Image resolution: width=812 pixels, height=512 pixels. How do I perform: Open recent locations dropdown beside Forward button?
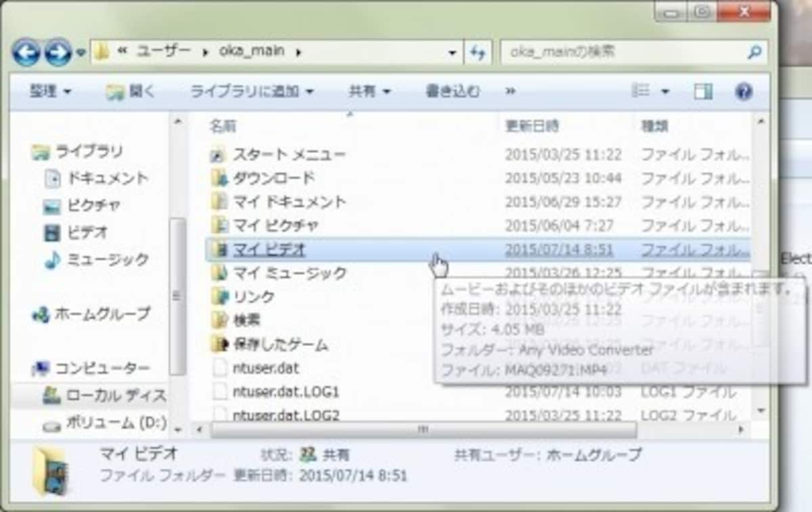point(81,53)
